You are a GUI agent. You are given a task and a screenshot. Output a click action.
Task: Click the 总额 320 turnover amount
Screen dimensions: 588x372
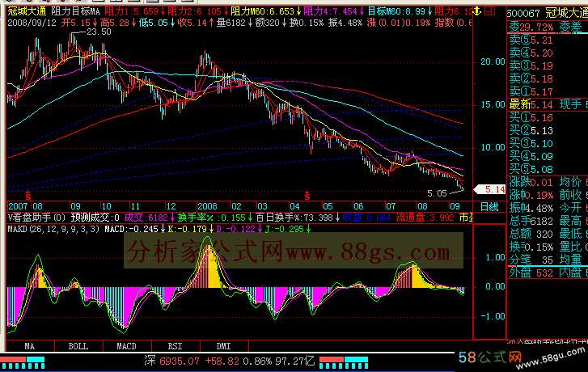531,234
